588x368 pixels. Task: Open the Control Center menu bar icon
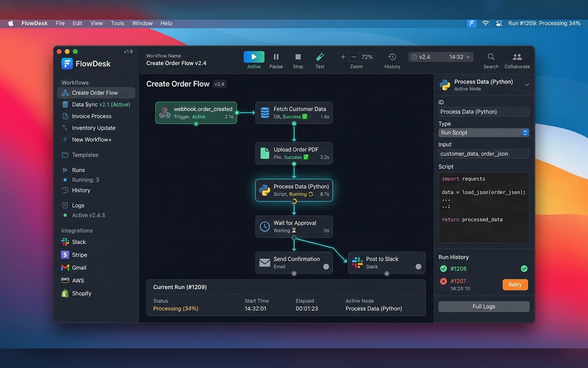499,23
